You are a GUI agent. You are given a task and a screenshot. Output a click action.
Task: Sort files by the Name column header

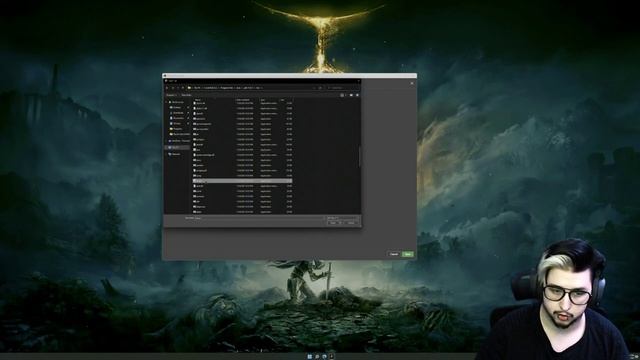click(x=198, y=100)
